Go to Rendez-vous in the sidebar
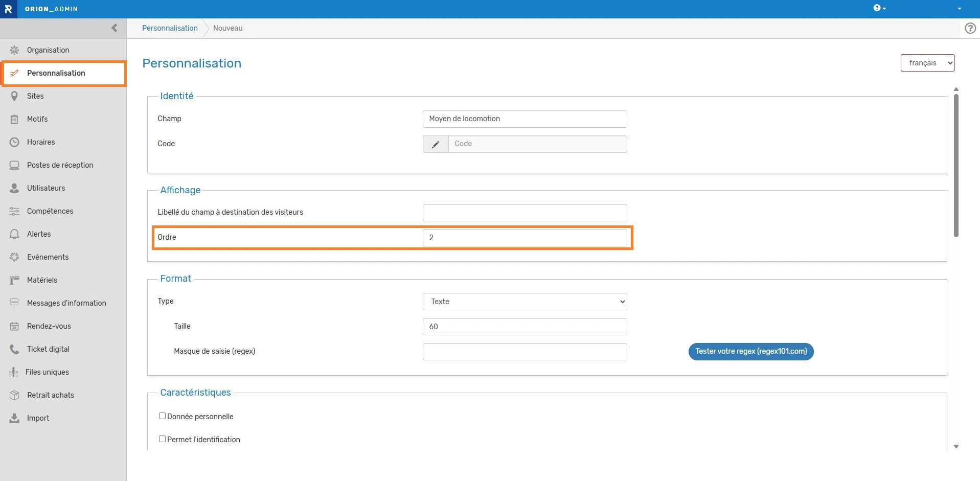This screenshot has height=481, width=980. pyautogui.click(x=49, y=326)
